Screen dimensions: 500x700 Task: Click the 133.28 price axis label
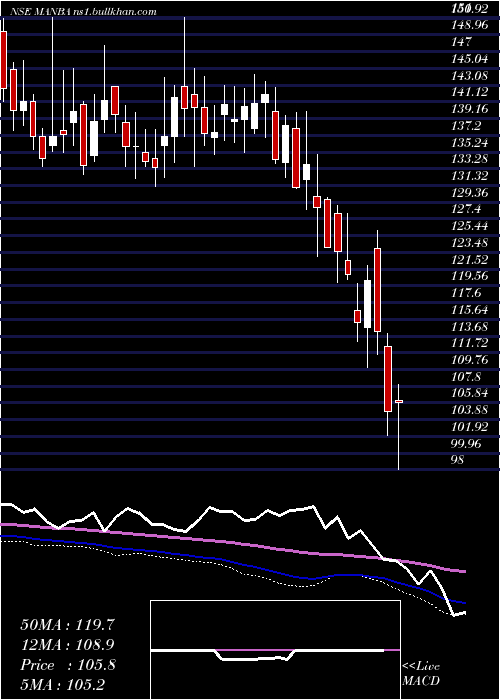pyautogui.click(x=470, y=159)
